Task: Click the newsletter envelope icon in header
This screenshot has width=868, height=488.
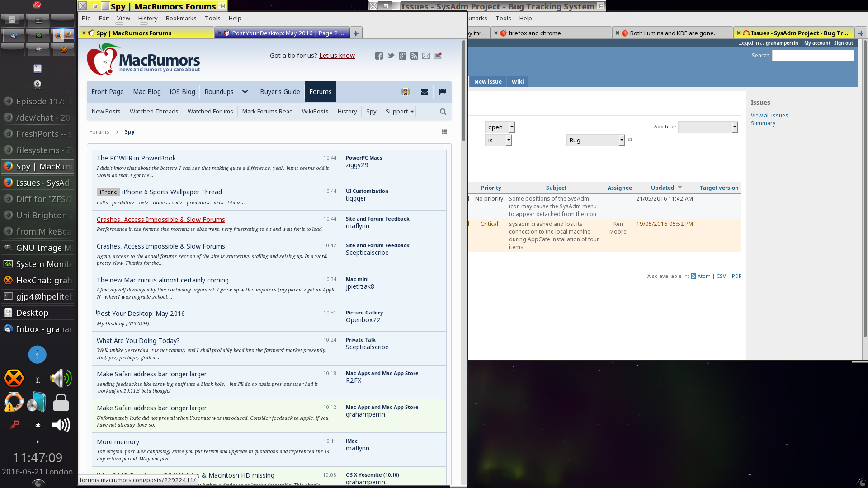Action: (x=426, y=56)
